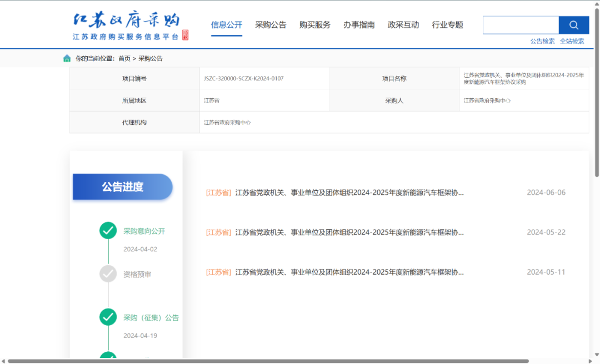
Task: Expand the 政采互动 navigation menu
Action: click(x=403, y=24)
